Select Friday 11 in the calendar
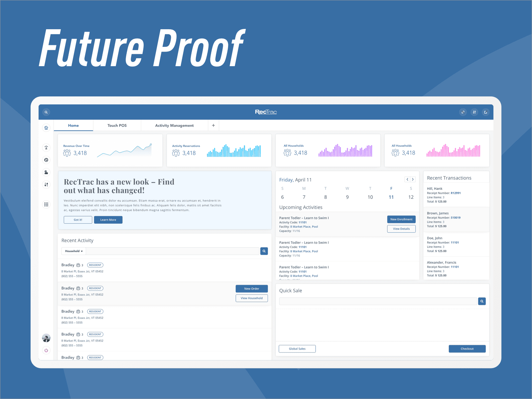 coord(391,197)
